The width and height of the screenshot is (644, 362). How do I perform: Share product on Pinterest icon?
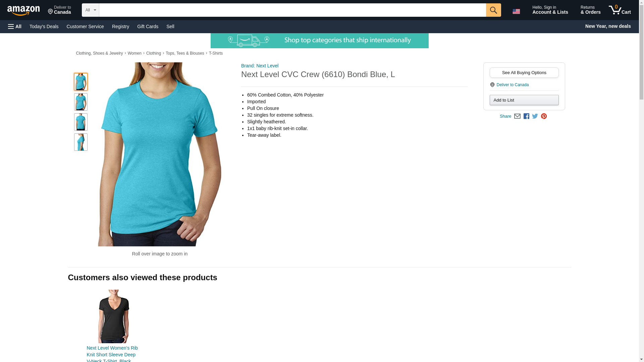tap(544, 116)
